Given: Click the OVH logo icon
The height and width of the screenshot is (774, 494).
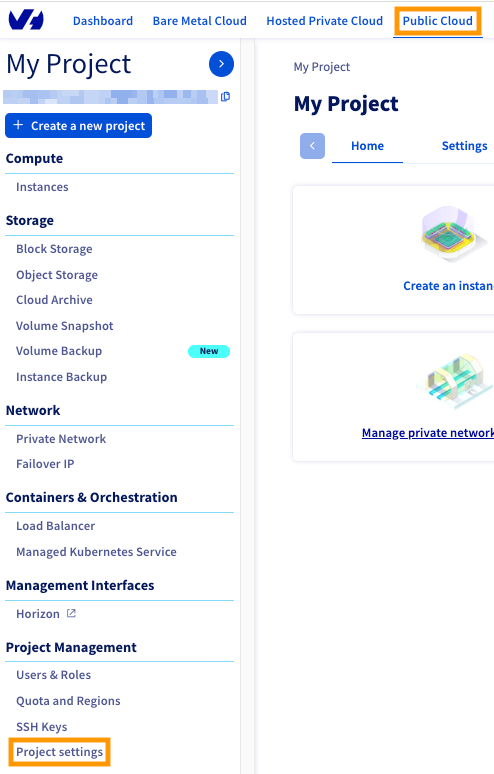Looking at the screenshot, I should click(x=26, y=20).
